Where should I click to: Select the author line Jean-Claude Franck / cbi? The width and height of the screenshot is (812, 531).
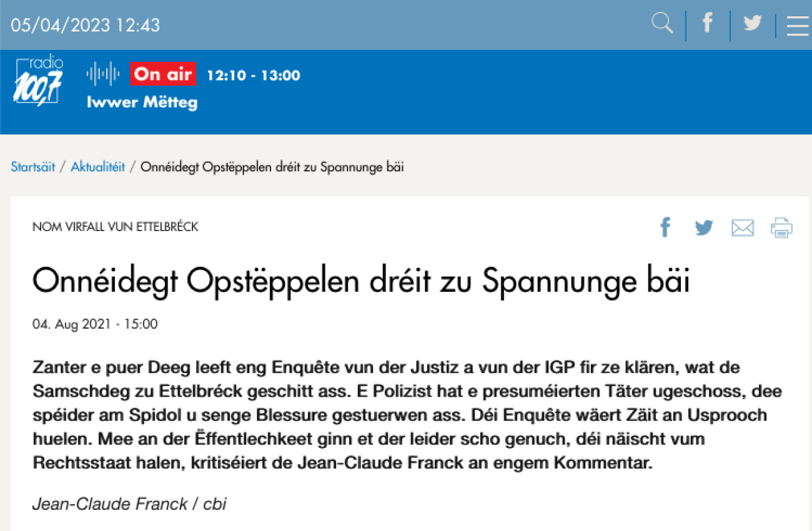click(x=129, y=504)
